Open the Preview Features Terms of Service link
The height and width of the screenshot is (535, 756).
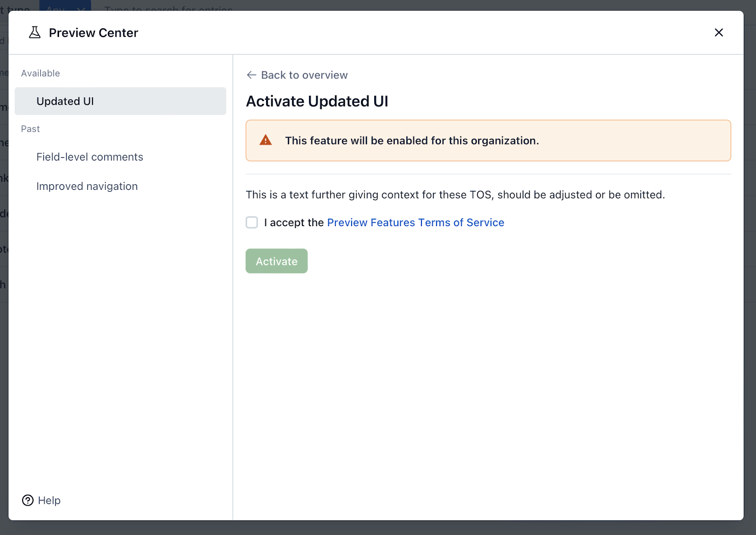point(415,222)
